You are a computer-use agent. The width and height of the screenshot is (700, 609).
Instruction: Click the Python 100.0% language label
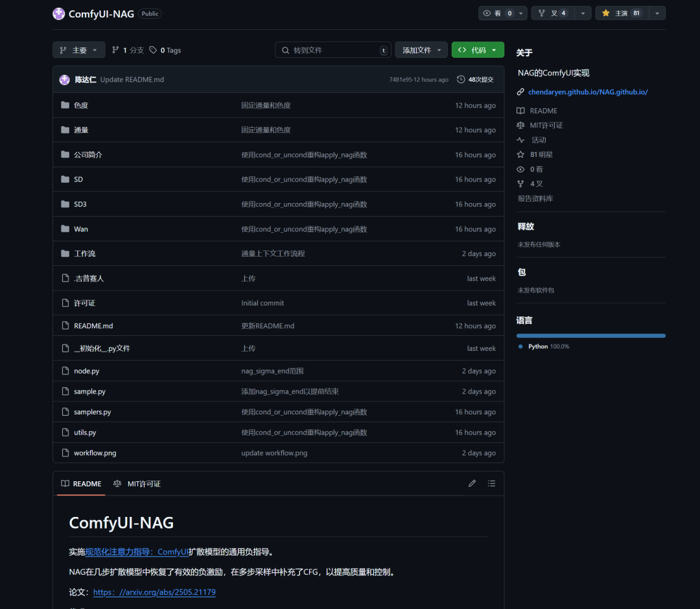[549, 346]
